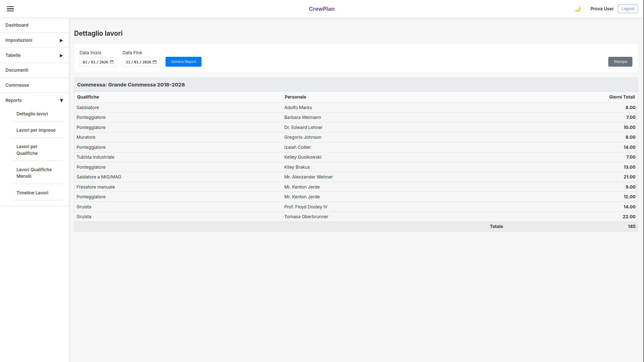Log out using the Logout button
Image resolution: width=644 pixels, height=362 pixels.
tap(628, 9)
